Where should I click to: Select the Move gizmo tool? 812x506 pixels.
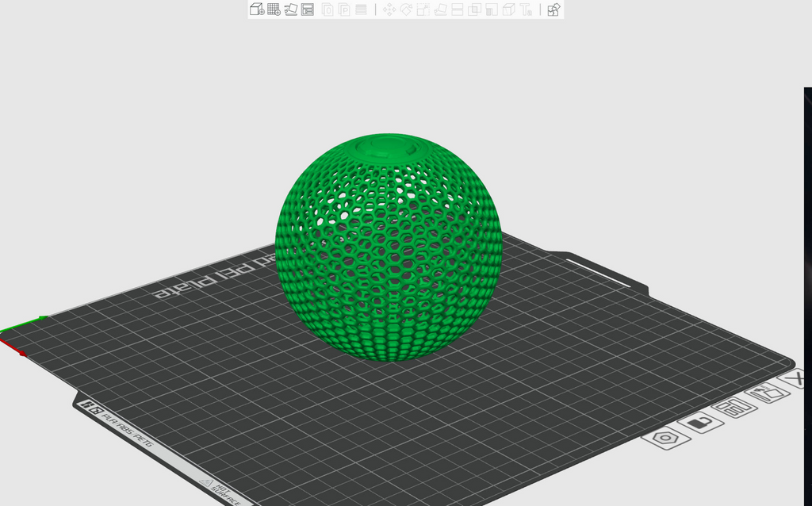pos(389,10)
